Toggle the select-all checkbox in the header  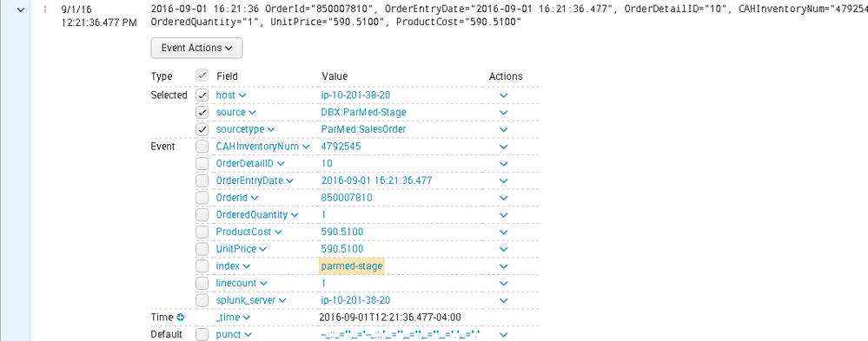(202, 75)
